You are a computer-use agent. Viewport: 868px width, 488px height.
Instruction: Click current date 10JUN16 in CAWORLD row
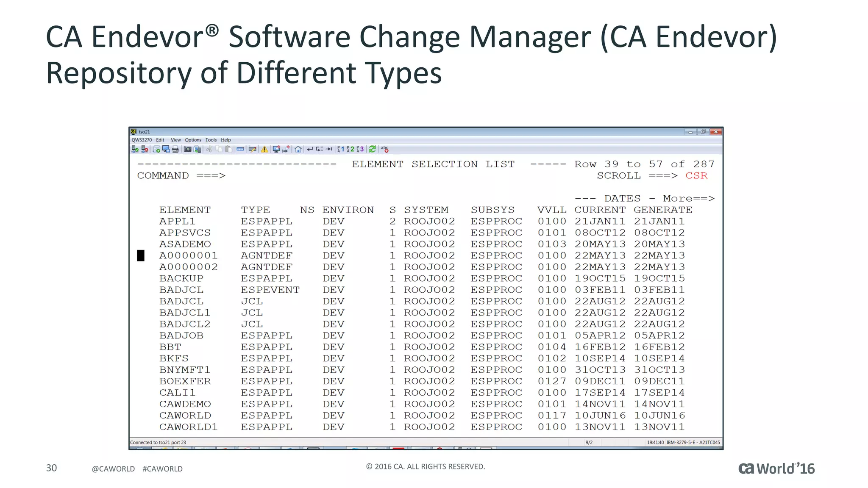600,416
